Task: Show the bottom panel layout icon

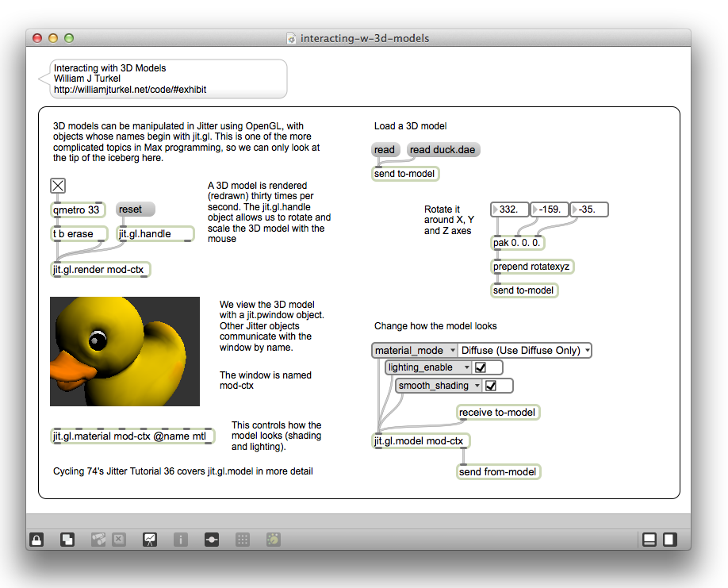Action: 649,540
